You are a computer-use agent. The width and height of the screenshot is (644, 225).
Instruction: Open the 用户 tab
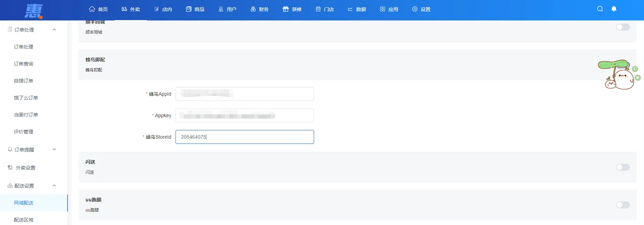[227, 9]
